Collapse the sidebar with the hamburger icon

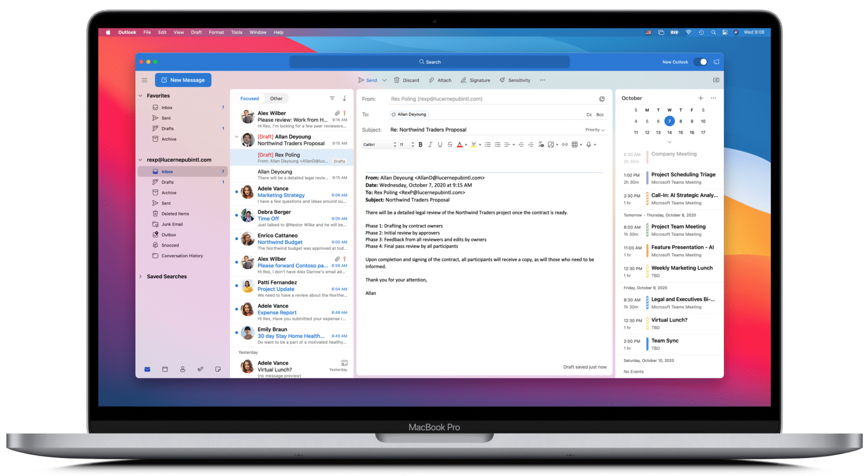145,80
